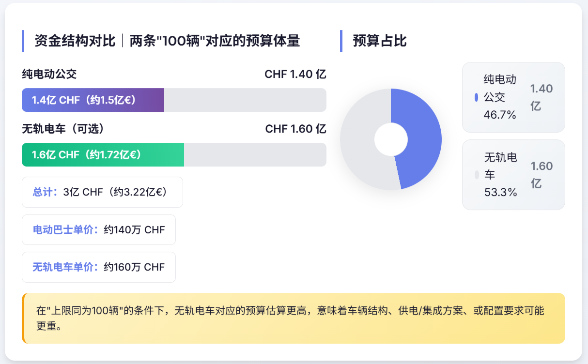Click the 无轨电车（可选）bar label
Image resolution: width=588 pixels, height=364 pixels.
(x=63, y=129)
